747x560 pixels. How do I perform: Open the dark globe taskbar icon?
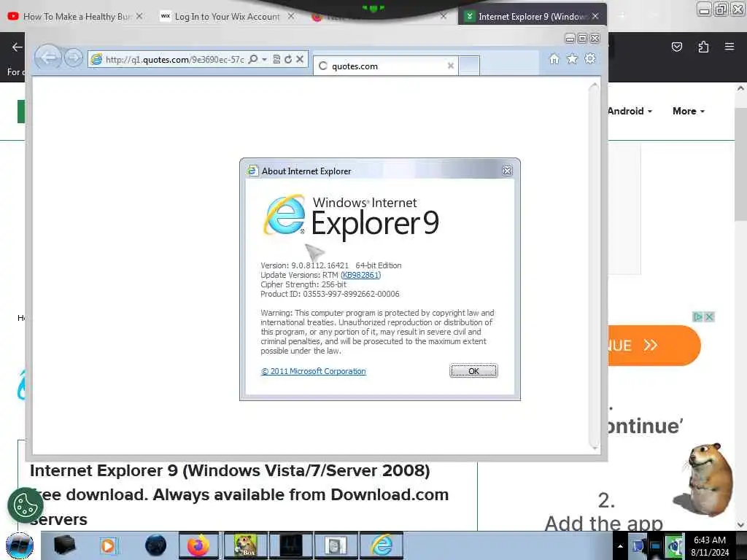(155, 545)
